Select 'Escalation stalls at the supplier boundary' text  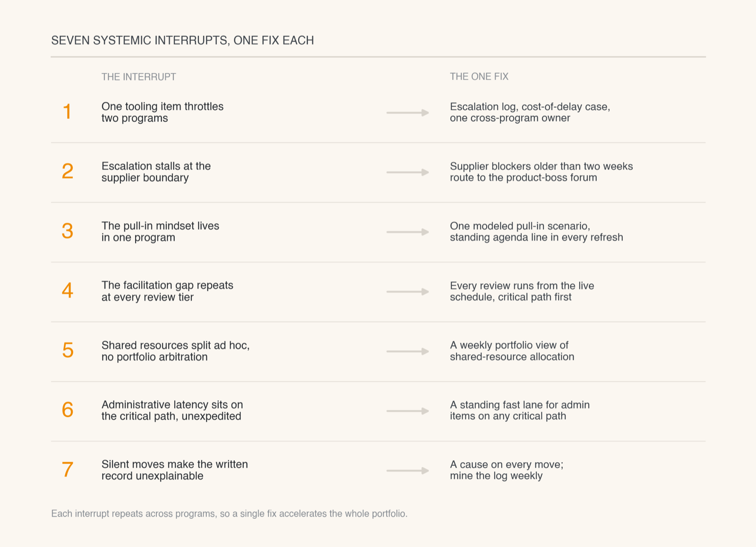coord(156,172)
